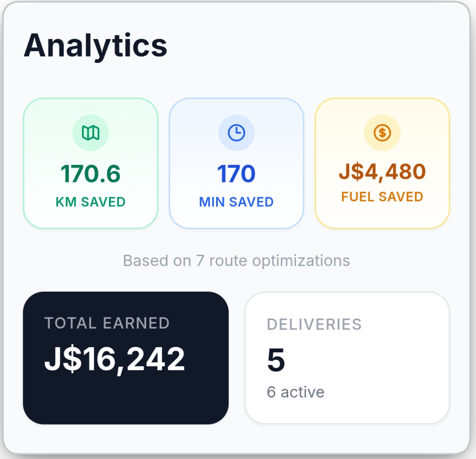
Task: Click the TOTAL EARNED label
Action: click(x=107, y=323)
